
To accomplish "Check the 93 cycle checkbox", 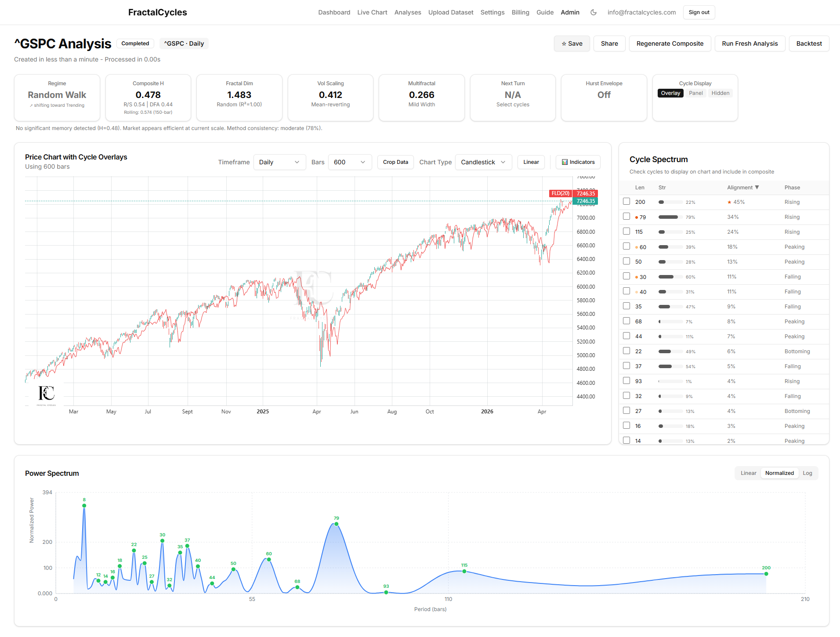I will pyautogui.click(x=626, y=381).
